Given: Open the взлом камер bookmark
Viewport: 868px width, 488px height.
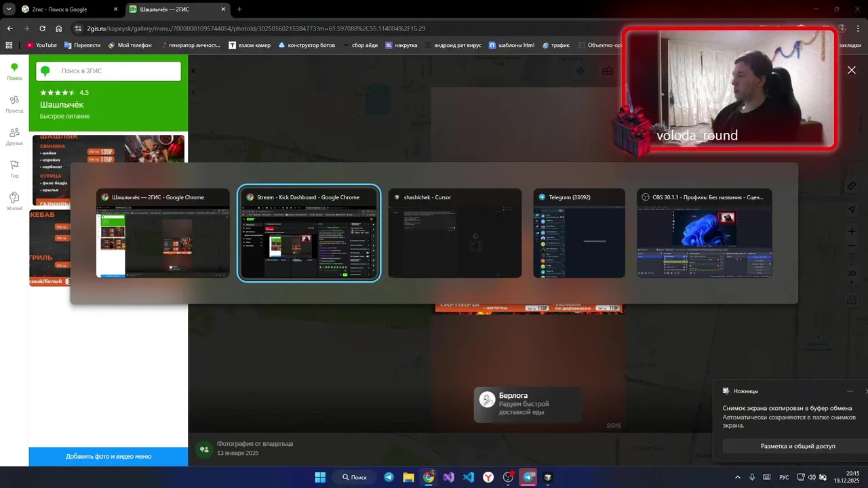Looking at the screenshot, I should point(250,45).
